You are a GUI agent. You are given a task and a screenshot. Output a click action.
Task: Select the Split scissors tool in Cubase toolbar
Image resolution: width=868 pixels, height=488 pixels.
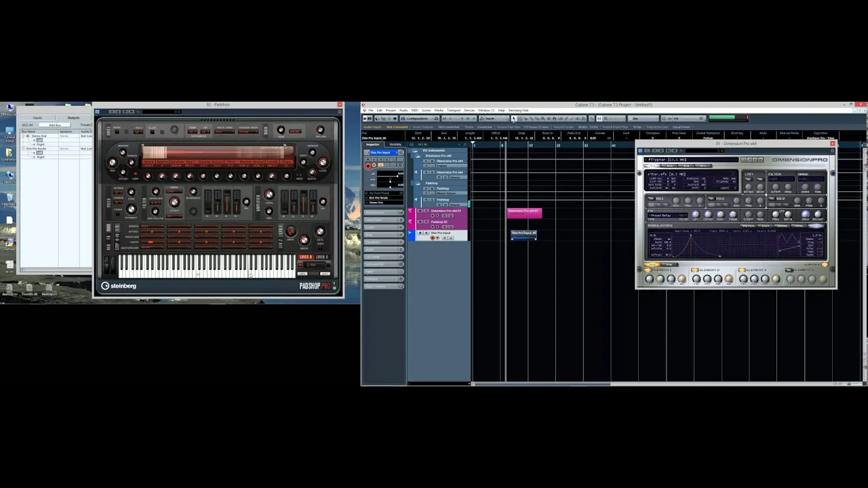(526, 119)
